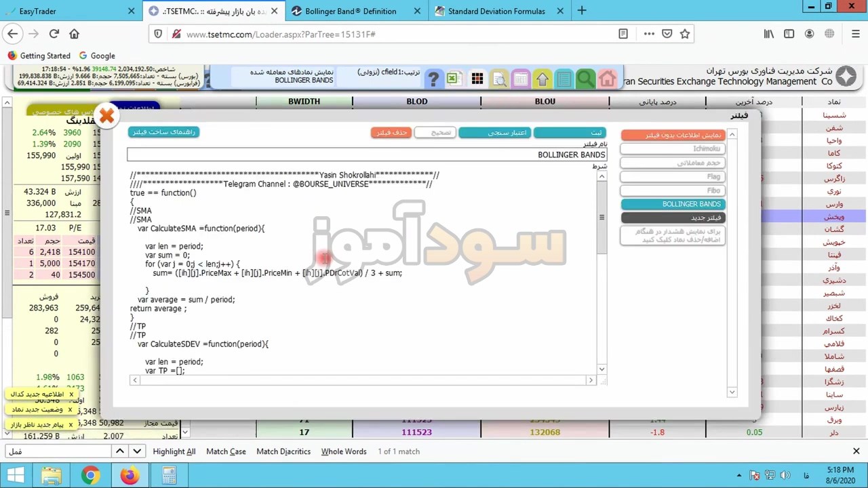The height and width of the screenshot is (488, 868).
Task: Click the green magnifier search icon
Action: pos(585,79)
